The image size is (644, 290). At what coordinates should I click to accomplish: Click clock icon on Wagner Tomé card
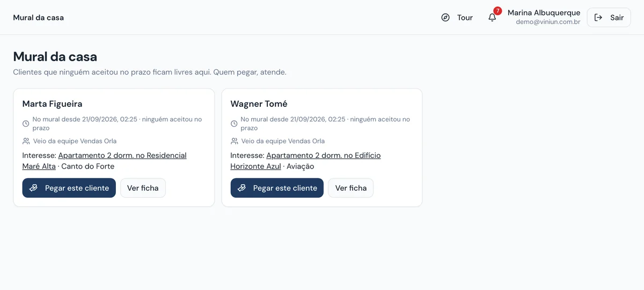click(x=234, y=124)
